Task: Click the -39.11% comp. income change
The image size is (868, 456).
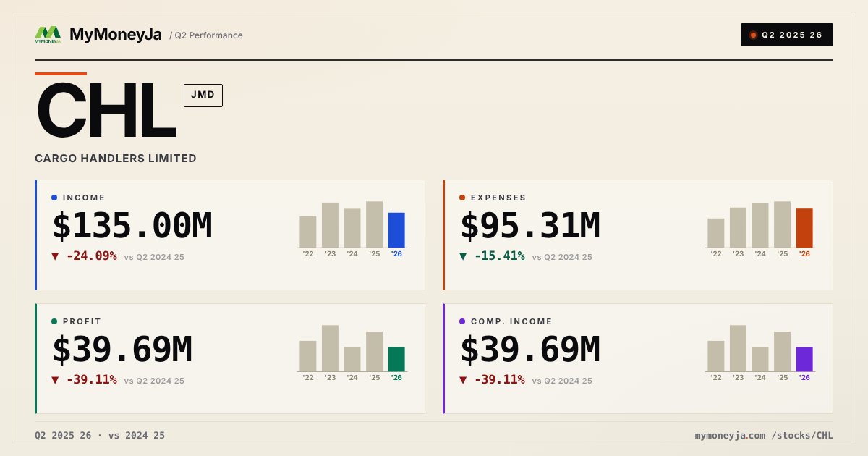Action: [x=499, y=380]
